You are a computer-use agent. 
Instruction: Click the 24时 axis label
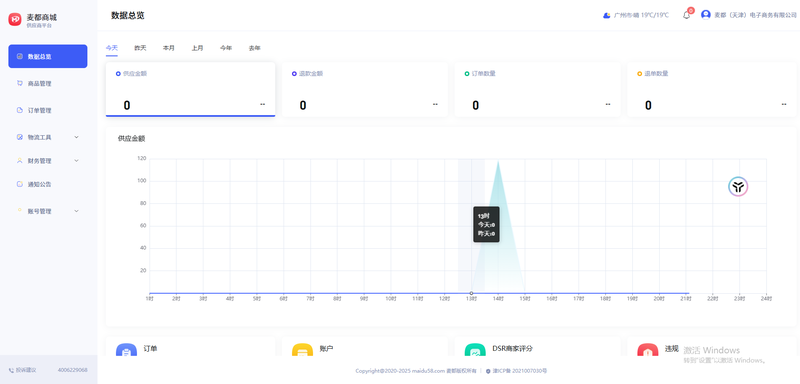click(766, 299)
